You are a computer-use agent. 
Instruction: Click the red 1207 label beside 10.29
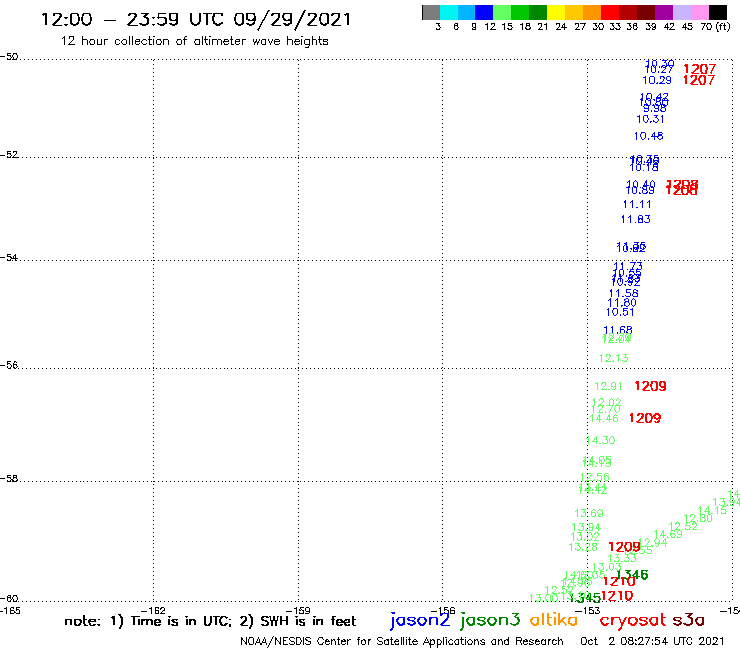[x=699, y=80]
